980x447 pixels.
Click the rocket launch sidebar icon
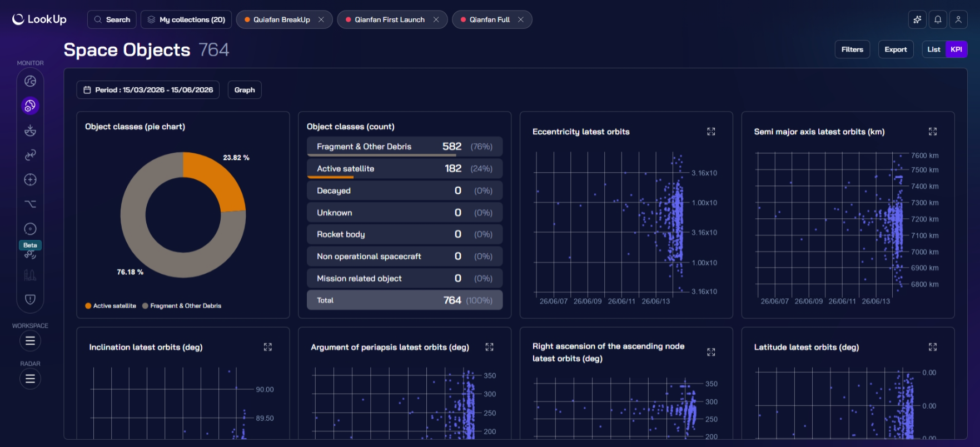30,275
